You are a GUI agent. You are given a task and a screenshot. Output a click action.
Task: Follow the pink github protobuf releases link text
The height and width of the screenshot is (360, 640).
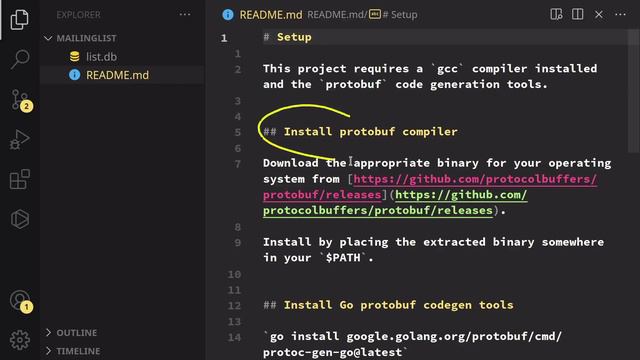[x=430, y=187]
